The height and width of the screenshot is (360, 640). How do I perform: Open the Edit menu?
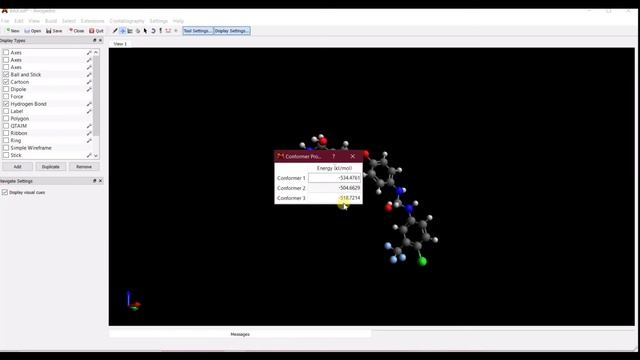coord(19,21)
